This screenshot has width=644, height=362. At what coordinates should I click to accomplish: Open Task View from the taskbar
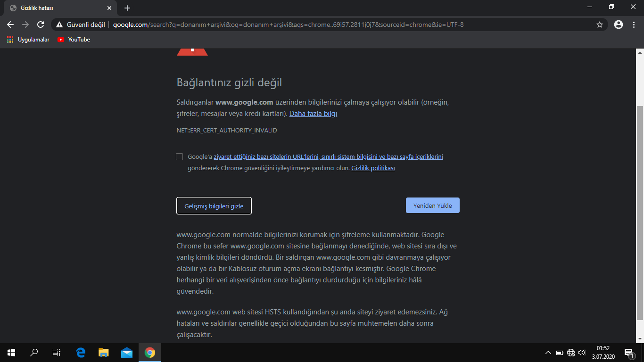pyautogui.click(x=57, y=352)
